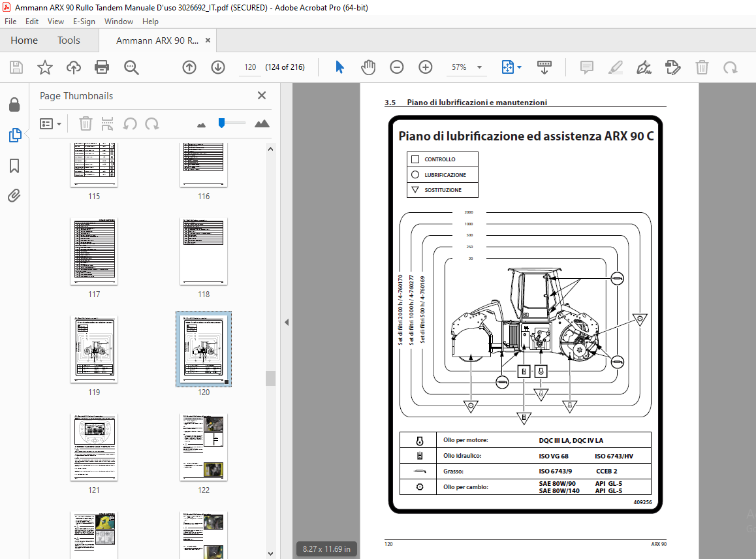Select page 118 thumbnail
Viewport: 756px width, 559px height.
tap(204, 251)
